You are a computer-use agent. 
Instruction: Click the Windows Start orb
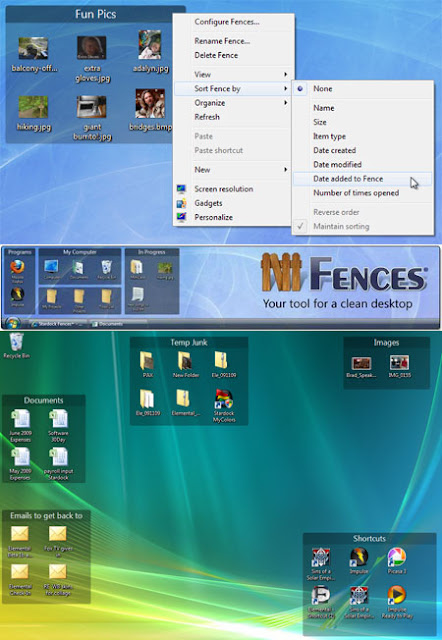pyautogui.click(x=13, y=324)
